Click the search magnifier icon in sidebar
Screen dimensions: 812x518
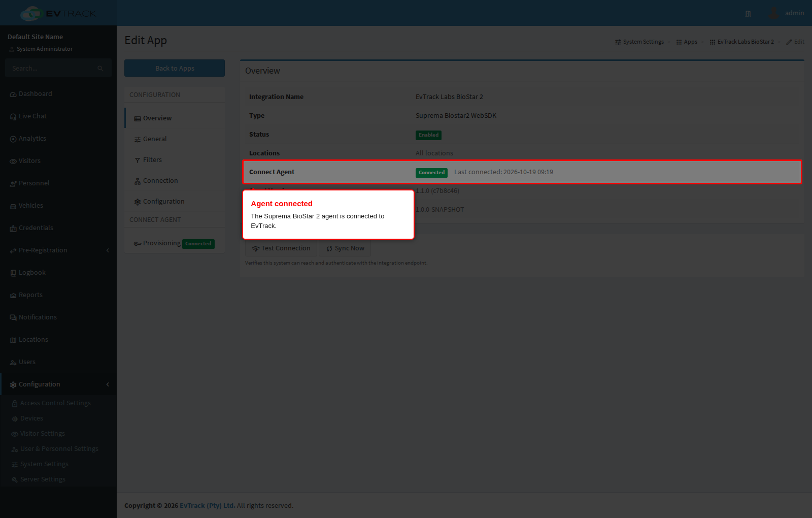tap(100, 68)
